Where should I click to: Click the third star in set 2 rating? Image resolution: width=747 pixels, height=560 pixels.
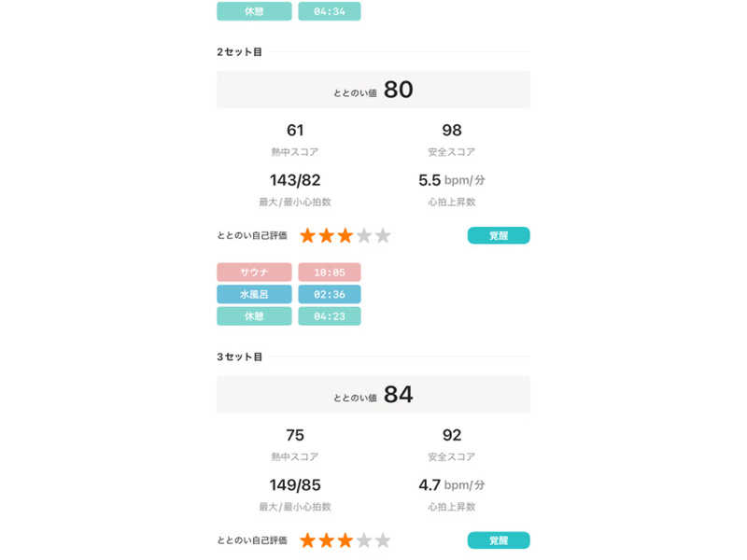click(345, 235)
